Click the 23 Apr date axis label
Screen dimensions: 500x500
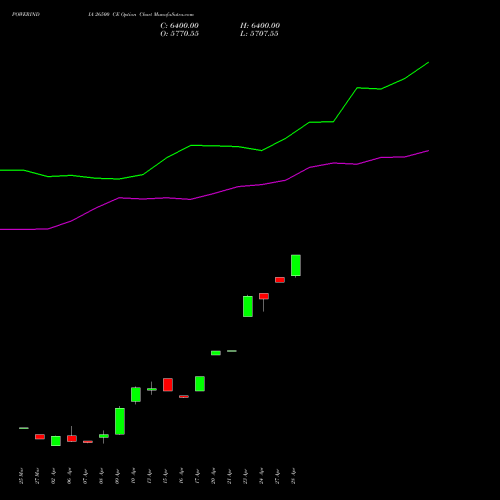click(245, 476)
